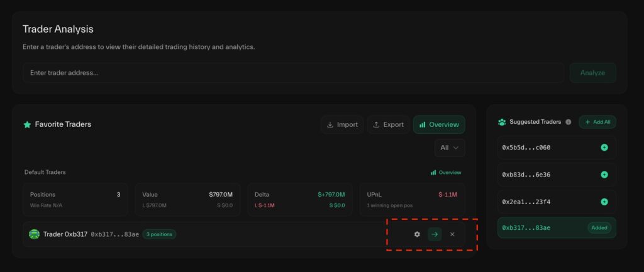Remove Trader 0xb317 with X icon
The image size is (644, 272).
click(452, 234)
